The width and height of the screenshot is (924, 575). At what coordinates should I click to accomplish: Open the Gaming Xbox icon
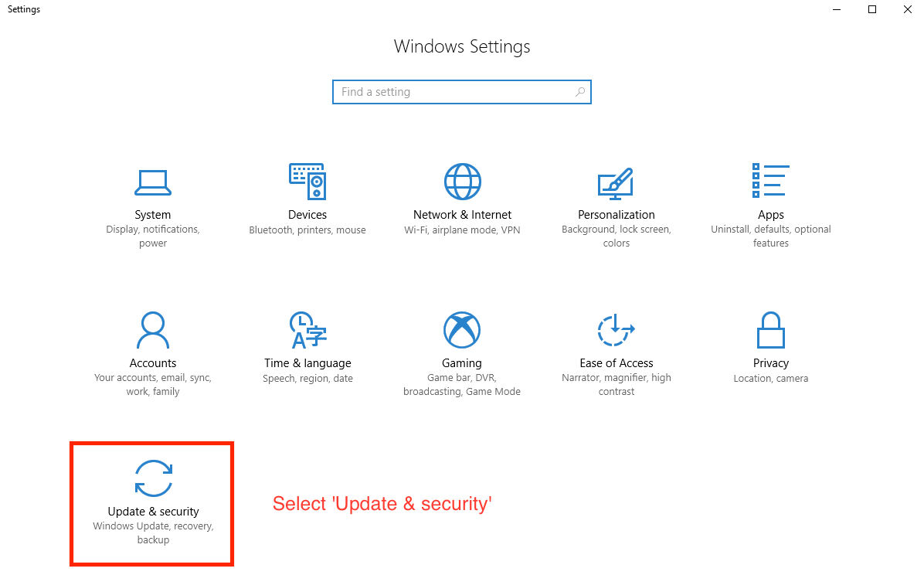click(462, 330)
